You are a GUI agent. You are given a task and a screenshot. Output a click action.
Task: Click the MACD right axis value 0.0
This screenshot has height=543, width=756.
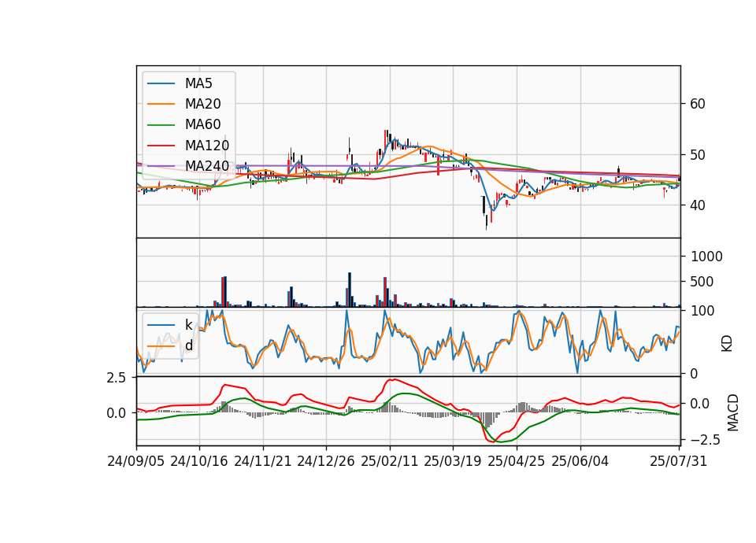point(700,403)
